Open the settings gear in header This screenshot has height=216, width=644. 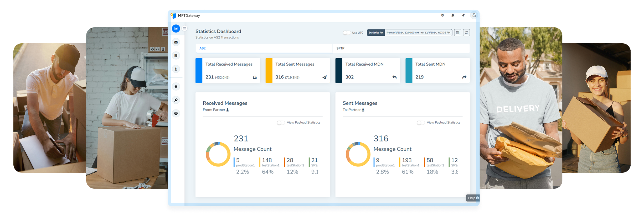[442, 15]
